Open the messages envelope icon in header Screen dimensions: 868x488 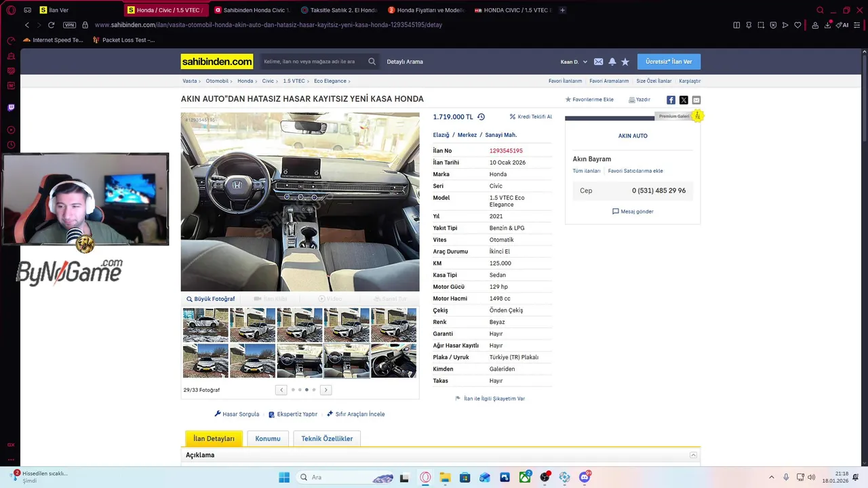click(x=598, y=62)
